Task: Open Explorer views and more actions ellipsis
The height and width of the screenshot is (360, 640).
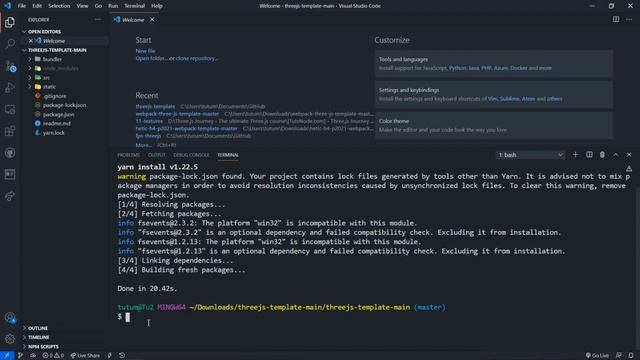Action: 98,19
